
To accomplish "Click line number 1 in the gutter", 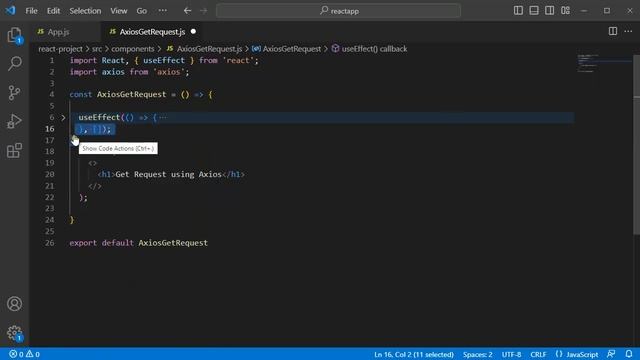I will 51,60.
